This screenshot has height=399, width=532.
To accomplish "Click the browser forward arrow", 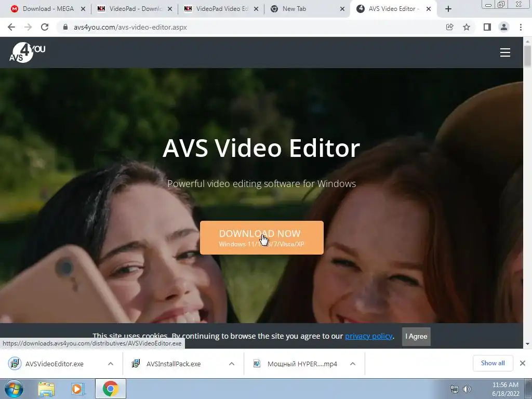I will [28, 27].
